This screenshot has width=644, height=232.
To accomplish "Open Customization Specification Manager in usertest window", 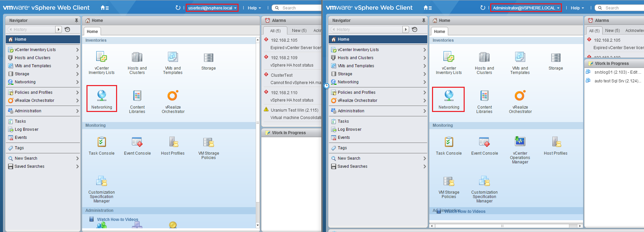I will coord(102,189).
